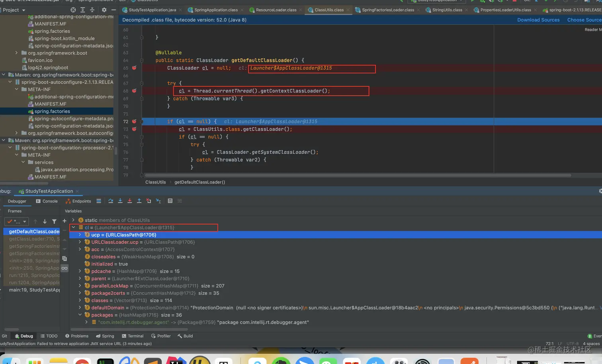Close the StudyTestApplication debug session tab
Viewport: 602px width, 364px height.
(77, 191)
